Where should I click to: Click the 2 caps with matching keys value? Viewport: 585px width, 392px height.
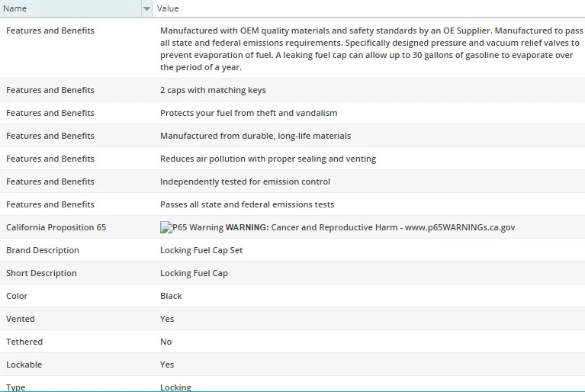(213, 90)
